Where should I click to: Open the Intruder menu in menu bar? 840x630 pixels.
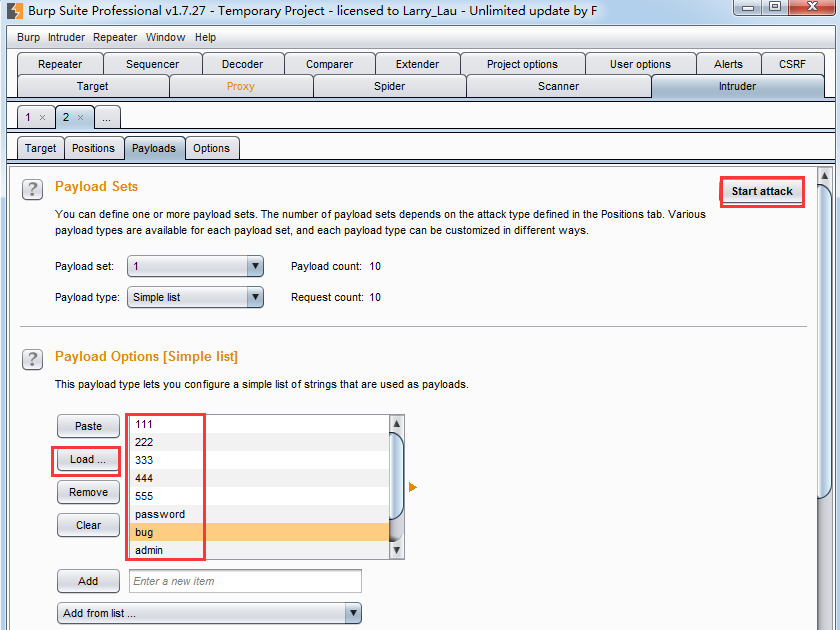click(66, 37)
